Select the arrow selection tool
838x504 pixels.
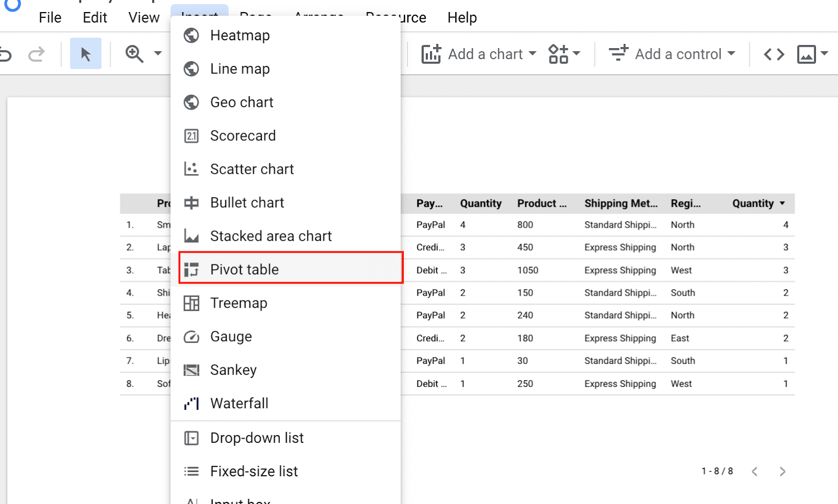pyautogui.click(x=85, y=53)
